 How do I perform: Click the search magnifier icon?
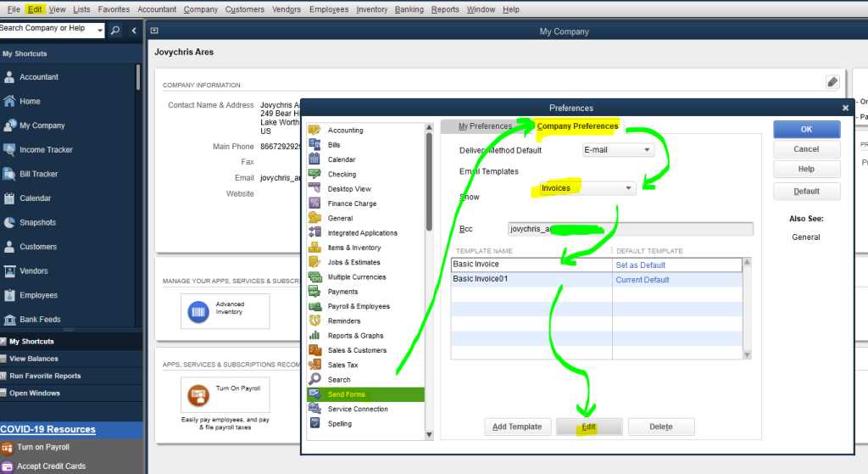(x=115, y=30)
